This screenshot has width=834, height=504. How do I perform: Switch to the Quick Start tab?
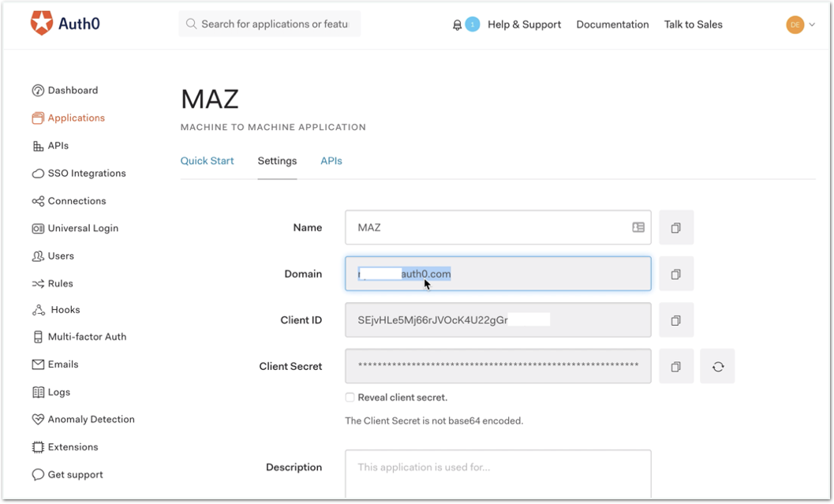point(207,161)
